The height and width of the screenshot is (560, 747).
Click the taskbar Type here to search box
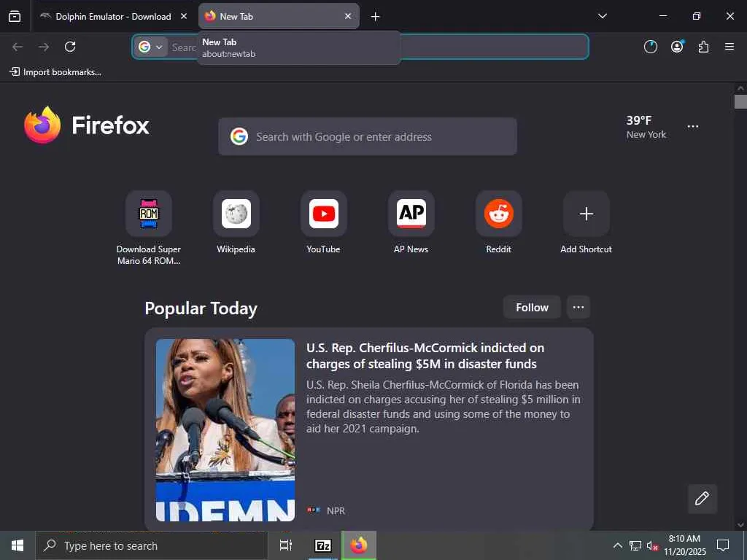click(152, 545)
